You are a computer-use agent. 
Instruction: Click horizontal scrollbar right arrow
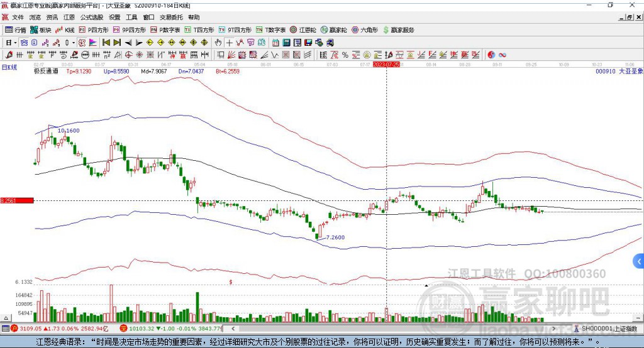click(x=553, y=329)
